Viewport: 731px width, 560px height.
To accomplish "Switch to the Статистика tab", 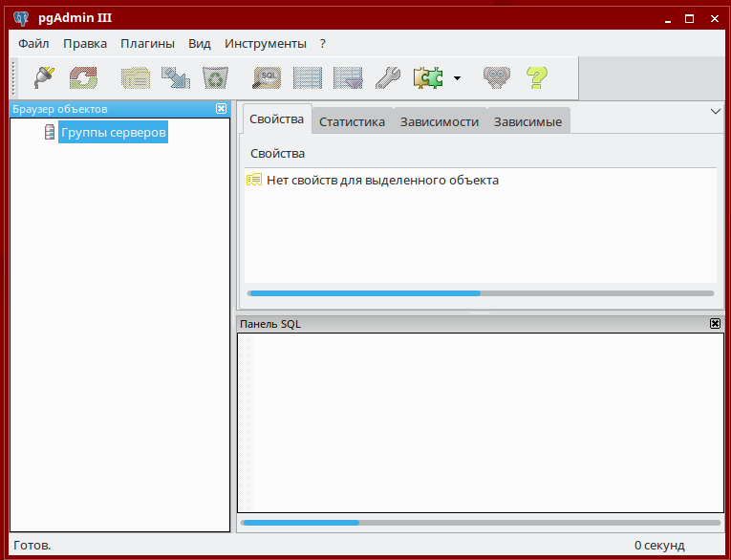I will point(352,121).
